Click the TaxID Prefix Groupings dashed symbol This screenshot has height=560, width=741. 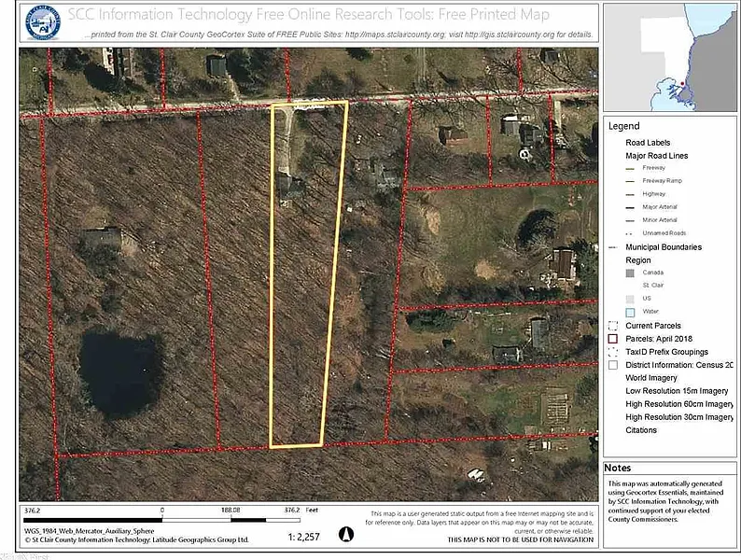(x=613, y=352)
